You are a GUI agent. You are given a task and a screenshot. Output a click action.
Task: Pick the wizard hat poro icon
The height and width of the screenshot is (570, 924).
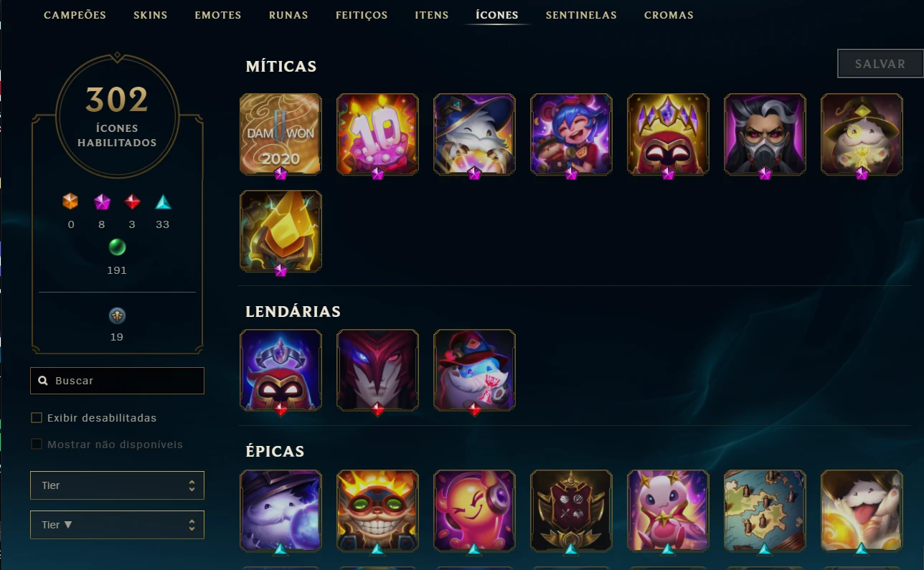point(474,134)
